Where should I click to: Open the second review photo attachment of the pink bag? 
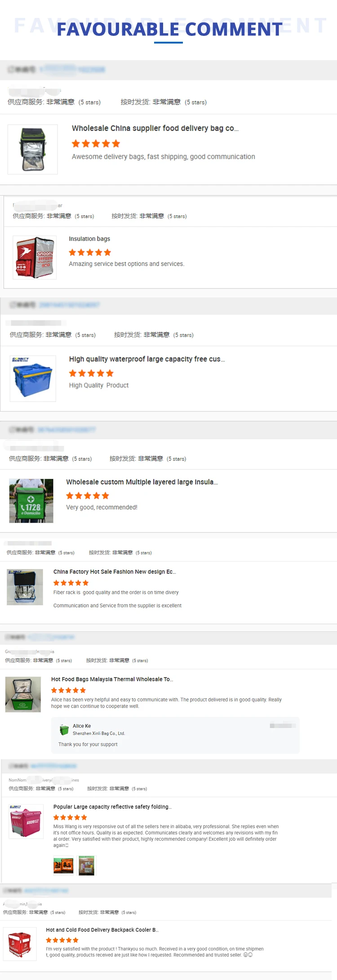point(87,865)
